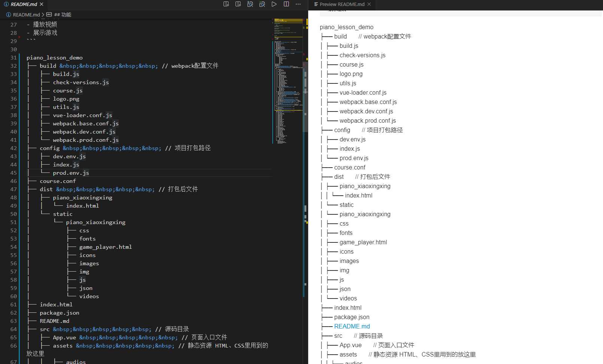Click 'package.json' line in the editor
This screenshot has width=603, height=364.
click(x=60, y=313)
